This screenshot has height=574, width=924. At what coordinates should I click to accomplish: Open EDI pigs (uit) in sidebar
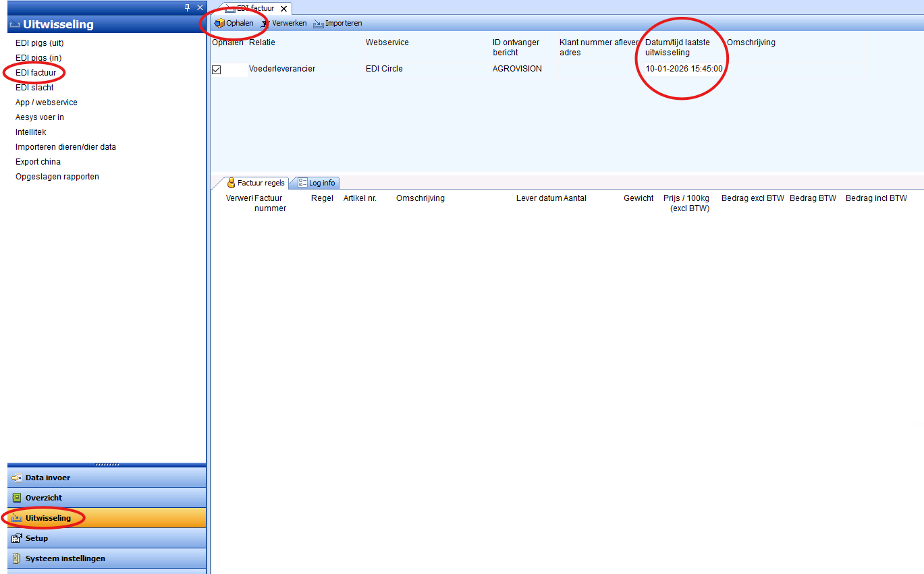click(x=39, y=43)
